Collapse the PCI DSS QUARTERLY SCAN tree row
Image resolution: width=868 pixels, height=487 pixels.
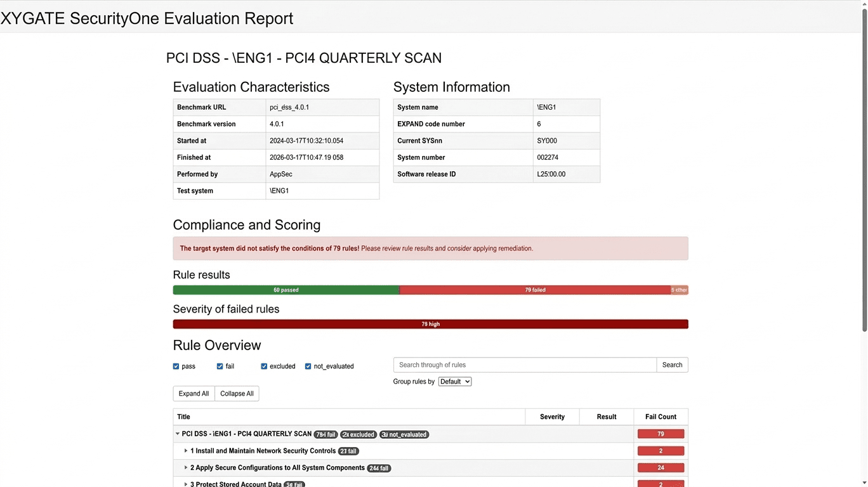[178, 434]
